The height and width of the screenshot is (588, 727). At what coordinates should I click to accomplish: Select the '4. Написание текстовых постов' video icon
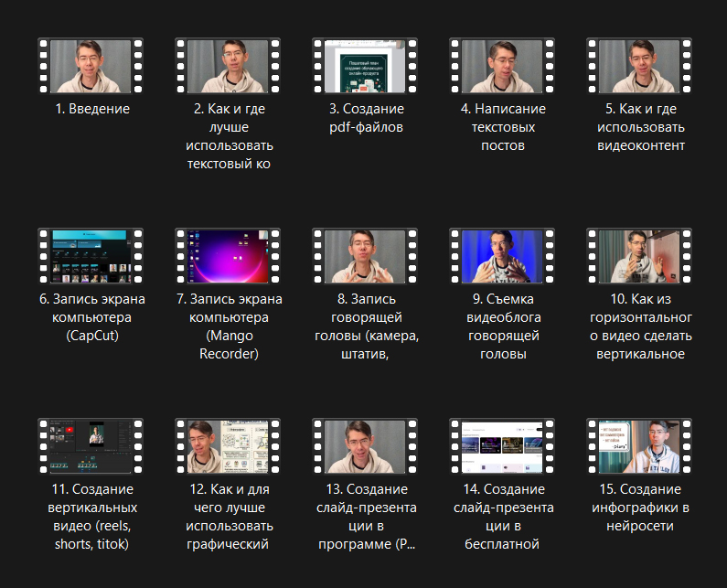[502, 66]
